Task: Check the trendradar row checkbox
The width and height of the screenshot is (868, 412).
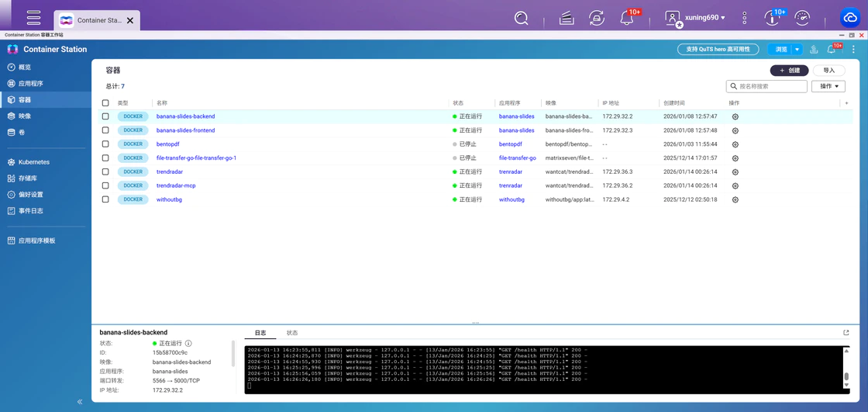Action: click(x=105, y=172)
